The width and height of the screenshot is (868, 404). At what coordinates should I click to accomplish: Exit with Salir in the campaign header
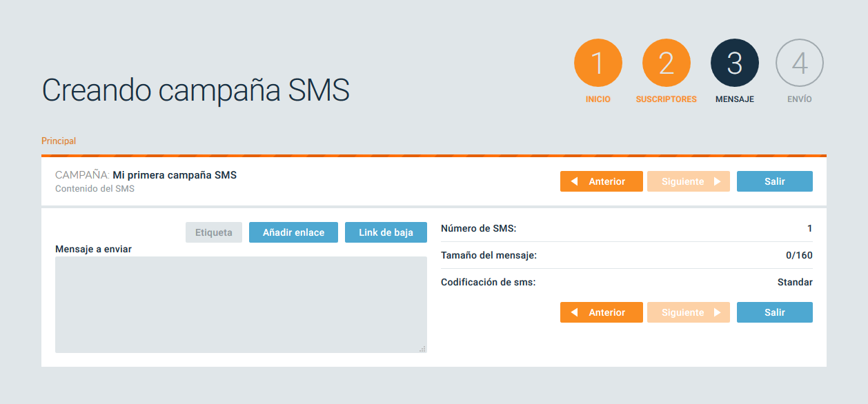click(774, 181)
